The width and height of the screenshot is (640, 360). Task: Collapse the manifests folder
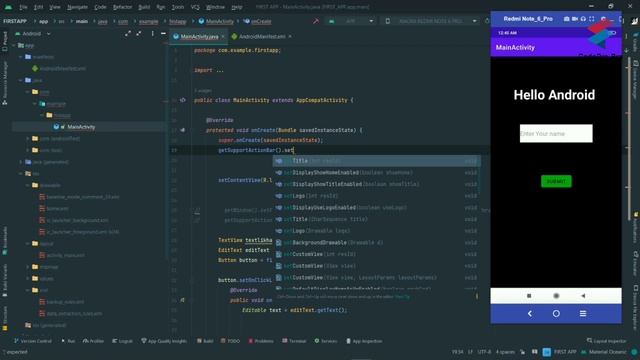21,57
